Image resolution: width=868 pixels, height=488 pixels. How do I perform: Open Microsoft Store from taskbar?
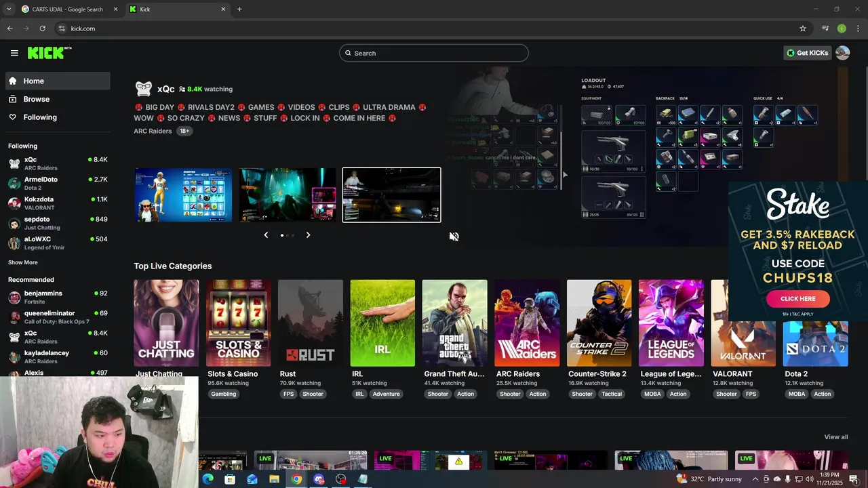pyautogui.click(x=230, y=479)
